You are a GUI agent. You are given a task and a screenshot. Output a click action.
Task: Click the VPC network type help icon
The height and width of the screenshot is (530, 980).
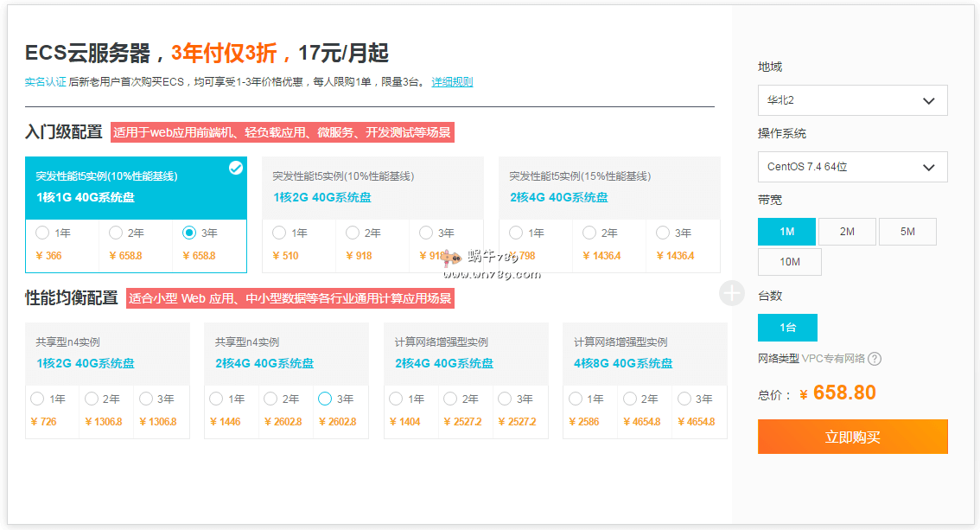(x=875, y=359)
